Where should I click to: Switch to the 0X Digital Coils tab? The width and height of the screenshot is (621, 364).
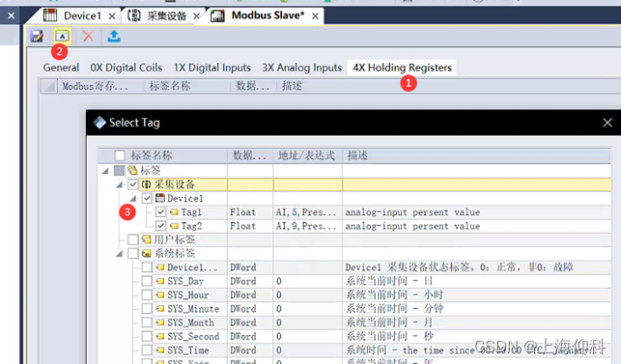pos(127,68)
